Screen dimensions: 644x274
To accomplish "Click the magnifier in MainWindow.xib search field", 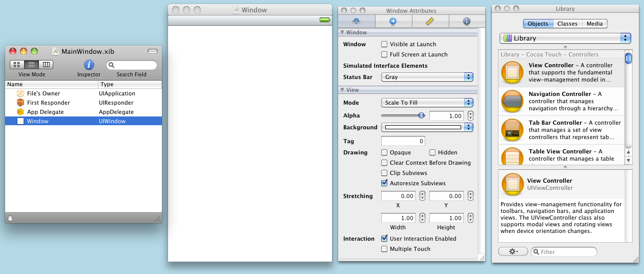I will click(x=112, y=65).
